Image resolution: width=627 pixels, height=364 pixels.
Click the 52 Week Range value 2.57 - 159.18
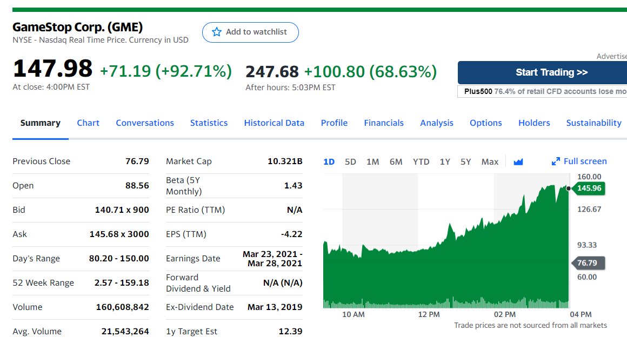click(122, 283)
